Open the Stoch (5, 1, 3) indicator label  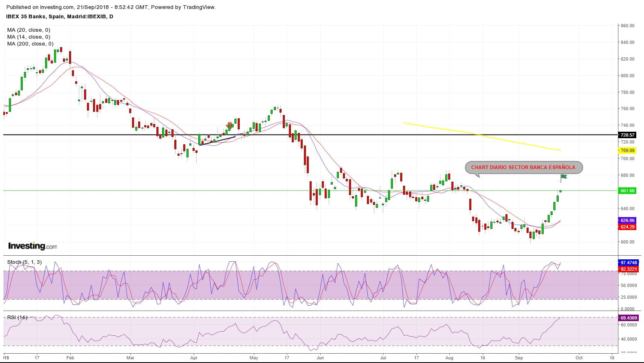[24, 262]
